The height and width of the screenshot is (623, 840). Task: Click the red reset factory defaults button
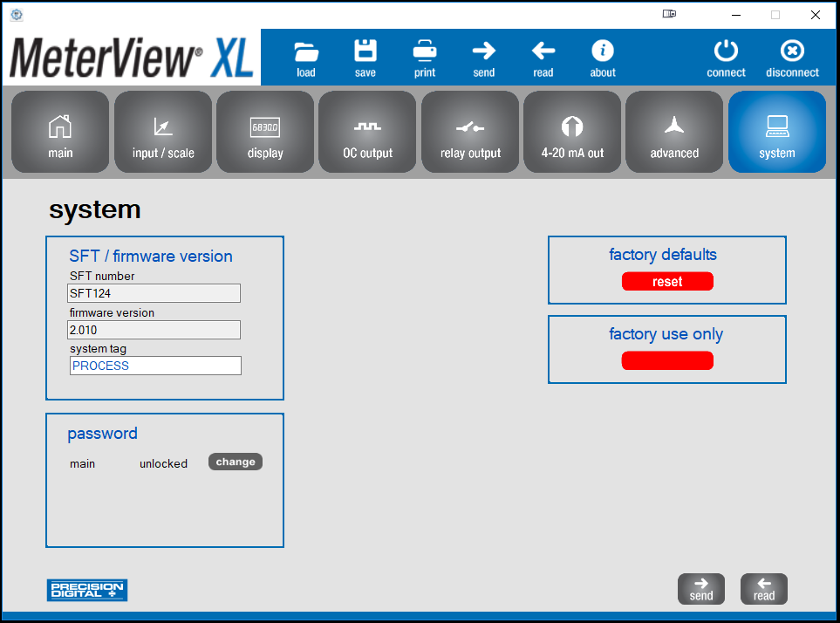[667, 281]
